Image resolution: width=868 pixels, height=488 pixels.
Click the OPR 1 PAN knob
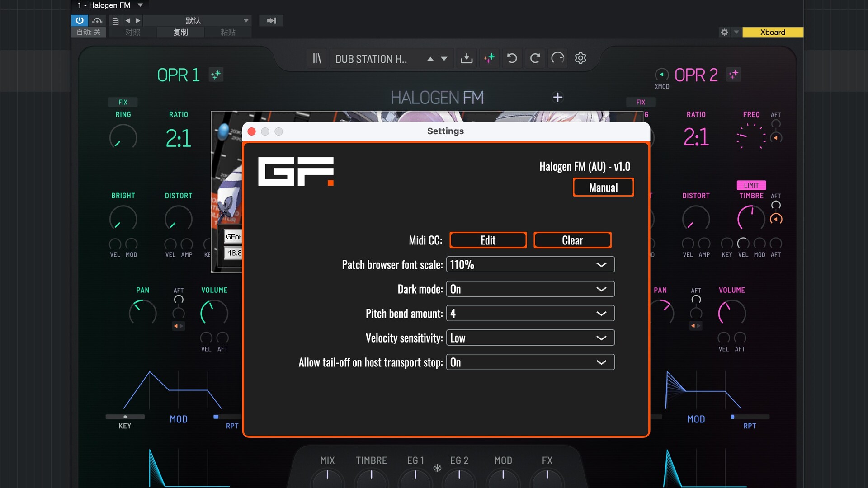(143, 313)
